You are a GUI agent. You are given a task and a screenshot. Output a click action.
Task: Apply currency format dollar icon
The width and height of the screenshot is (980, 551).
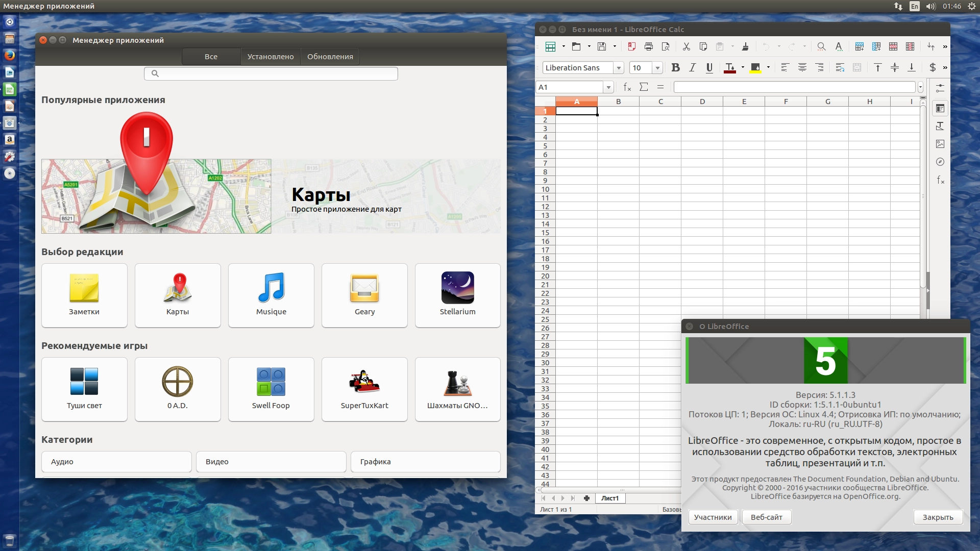coord(933,67)
